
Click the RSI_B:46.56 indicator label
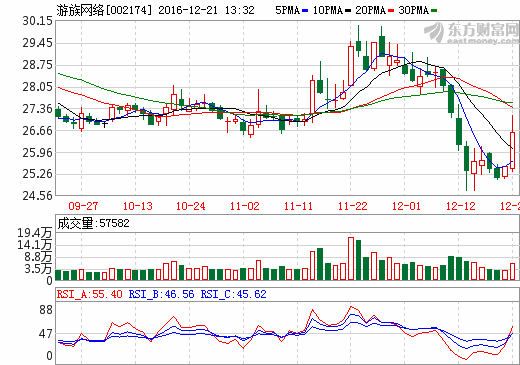[x=161, y=294]
